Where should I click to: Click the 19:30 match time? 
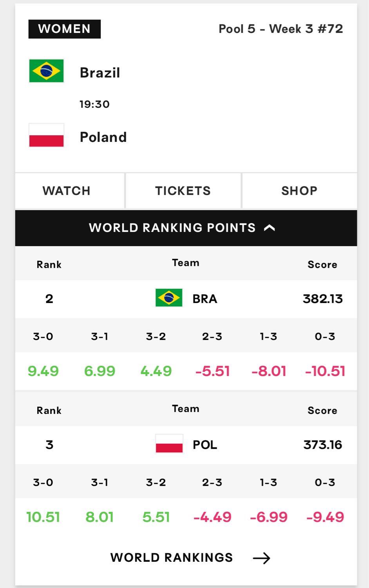coord(94,104)
